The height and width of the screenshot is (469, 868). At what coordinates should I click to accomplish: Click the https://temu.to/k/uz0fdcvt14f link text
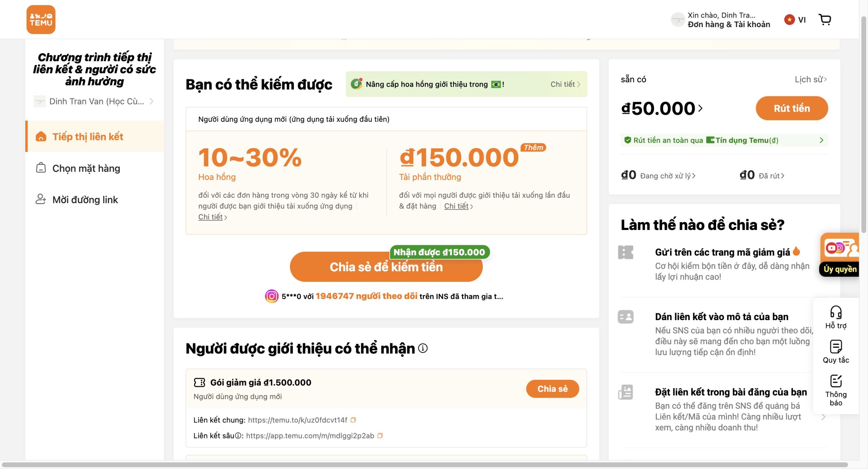(297, 420)
